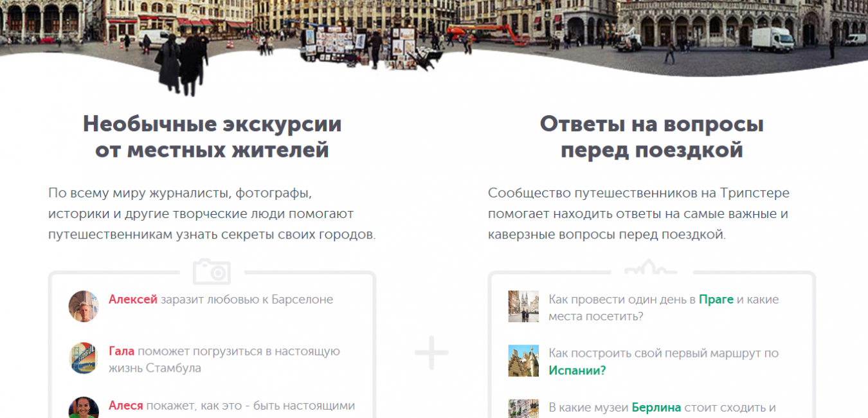Open the red Алексей guide name link
The width and height of the screenshot is (868, 418).
tap(133, 299)
